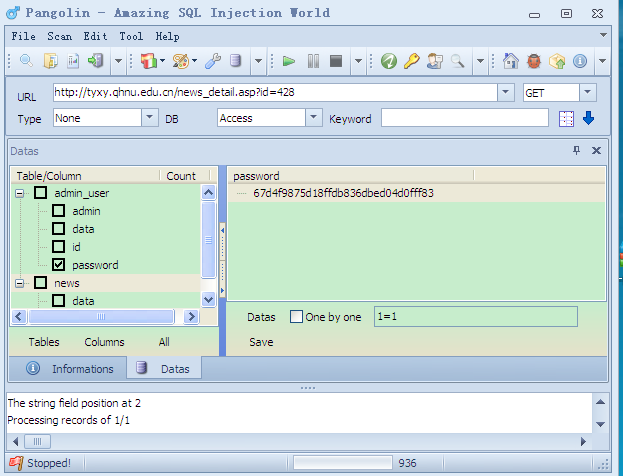Open dropdown arrow next to palette icon
Image resolution: width=623 pixels, height=476 pixels.
pyautogui.click(x=194, y=61)
